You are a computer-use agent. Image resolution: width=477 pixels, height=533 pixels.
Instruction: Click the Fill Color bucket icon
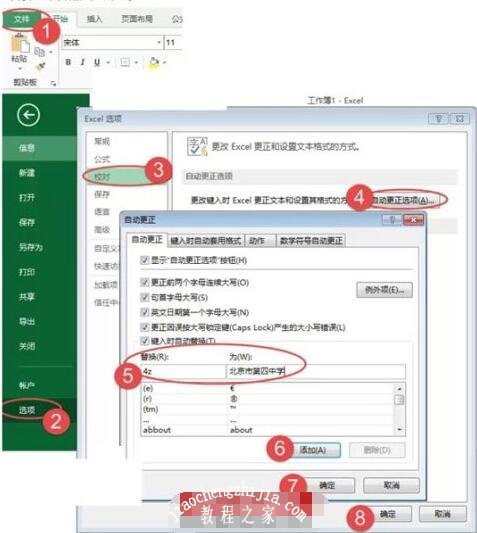154,63
